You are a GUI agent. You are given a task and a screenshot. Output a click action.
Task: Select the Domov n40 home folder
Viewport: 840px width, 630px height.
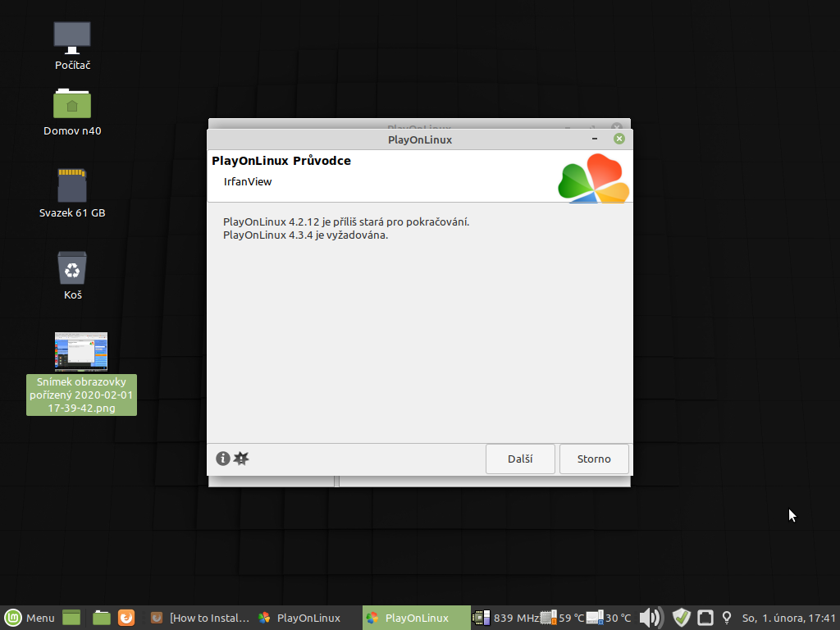(x=72, y=104)
